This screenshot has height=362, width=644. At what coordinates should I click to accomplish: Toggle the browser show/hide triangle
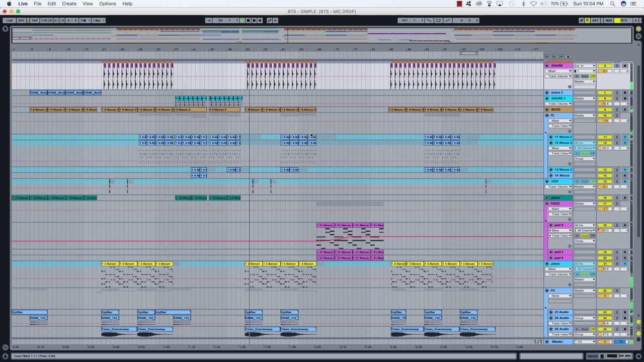[x=6, y=29]
